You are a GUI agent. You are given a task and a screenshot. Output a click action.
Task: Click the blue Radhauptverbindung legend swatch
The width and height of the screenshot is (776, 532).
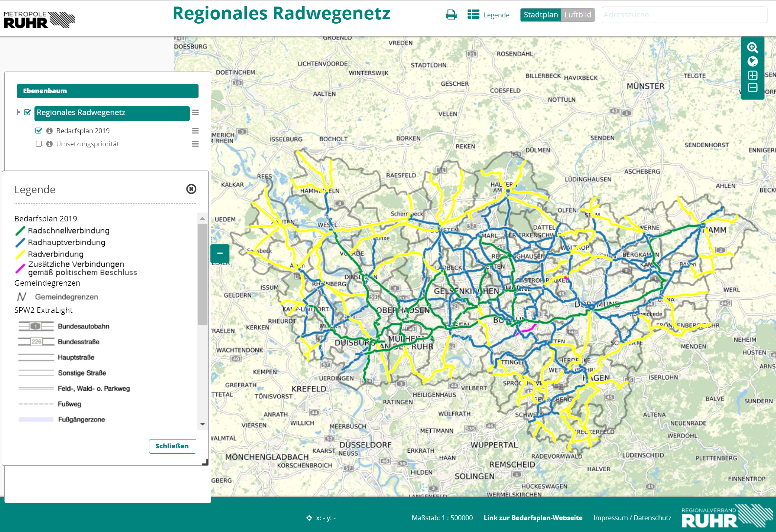tap(20, 242)
